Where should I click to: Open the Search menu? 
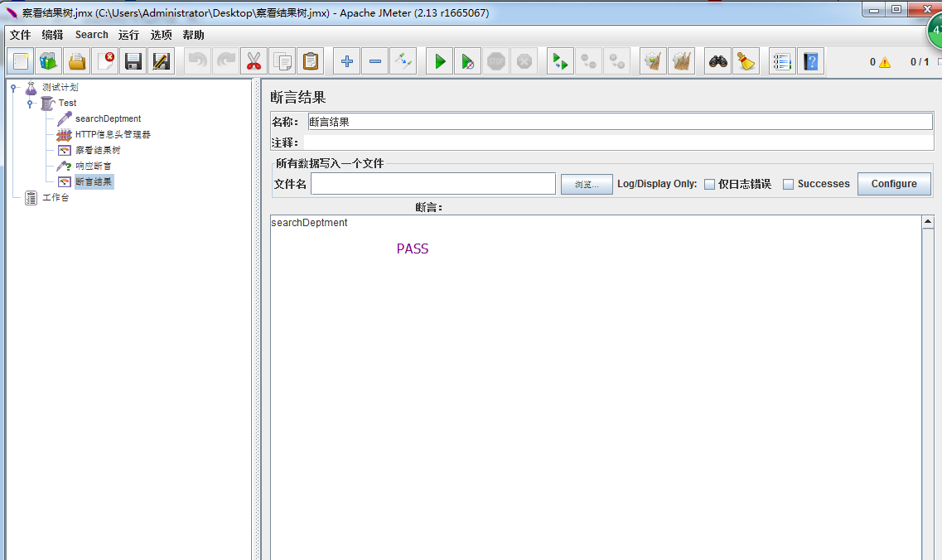coord(91,35)
